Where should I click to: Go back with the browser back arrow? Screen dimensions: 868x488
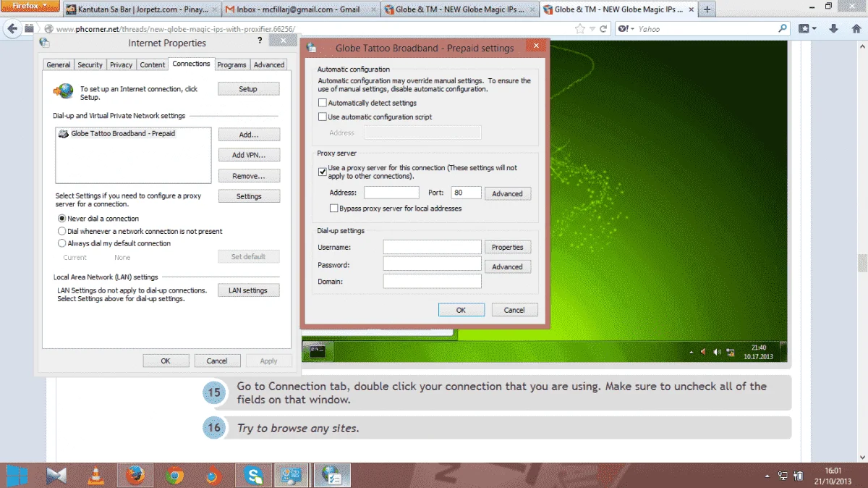pos(12,29)
